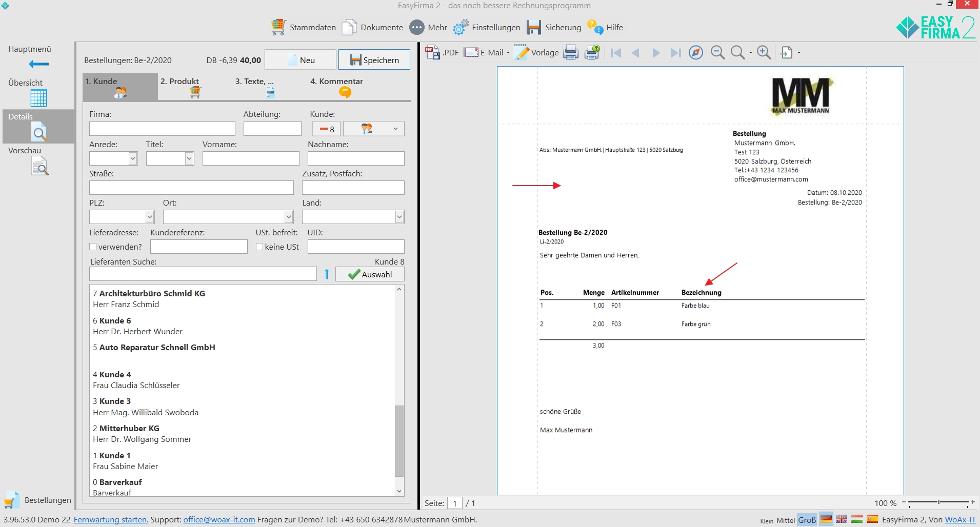The image size is (980, 527).
Task: Click the Speichern button
Action: (374, 60)
